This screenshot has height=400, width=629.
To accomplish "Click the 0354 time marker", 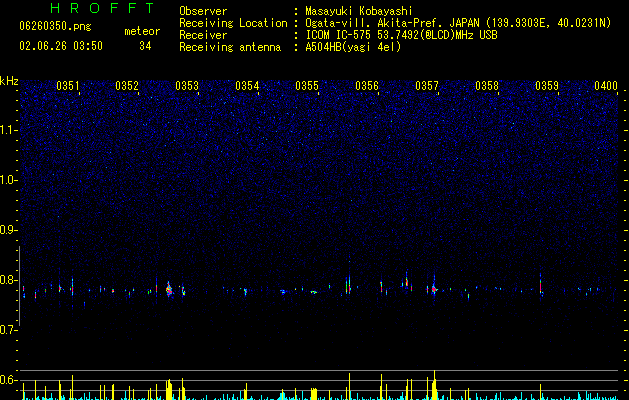I will (x=247, y=86).
